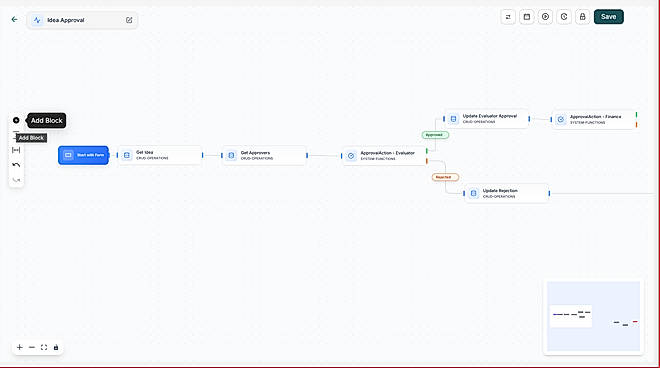This screenshot has width=660, height=368.
Task: Zoom in with the plus control
Action: point(19,347)
